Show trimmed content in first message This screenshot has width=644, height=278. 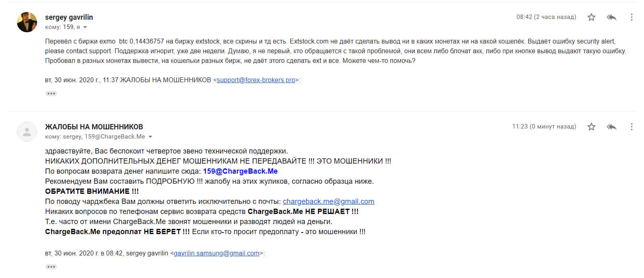(x=51, y=93)
